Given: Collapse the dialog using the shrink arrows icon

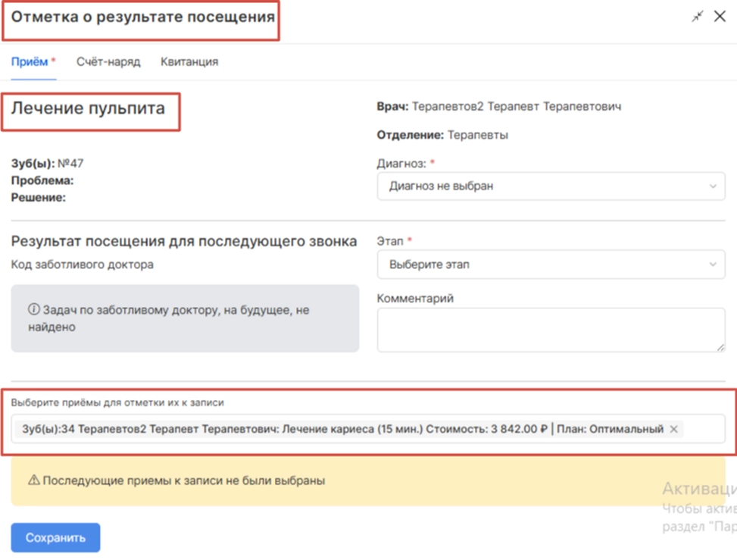Looking at the screenshot, I should [x=698, y=17].
